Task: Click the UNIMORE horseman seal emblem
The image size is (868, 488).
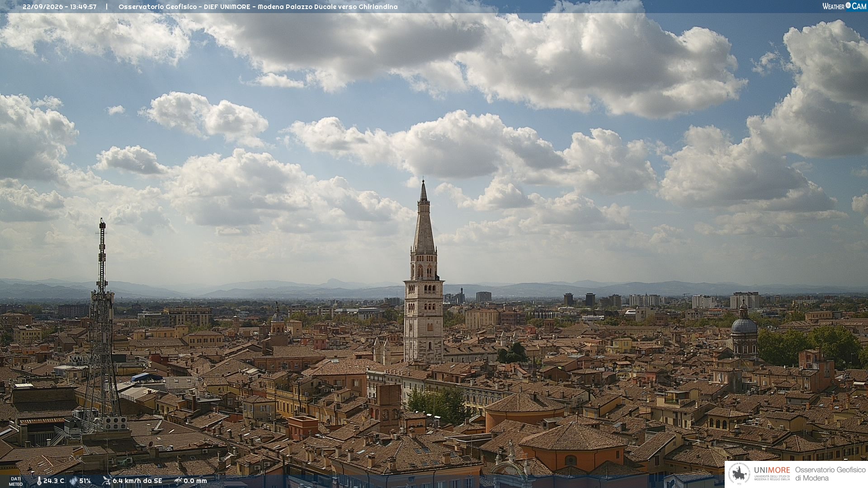Action: [x=739, y=474]
